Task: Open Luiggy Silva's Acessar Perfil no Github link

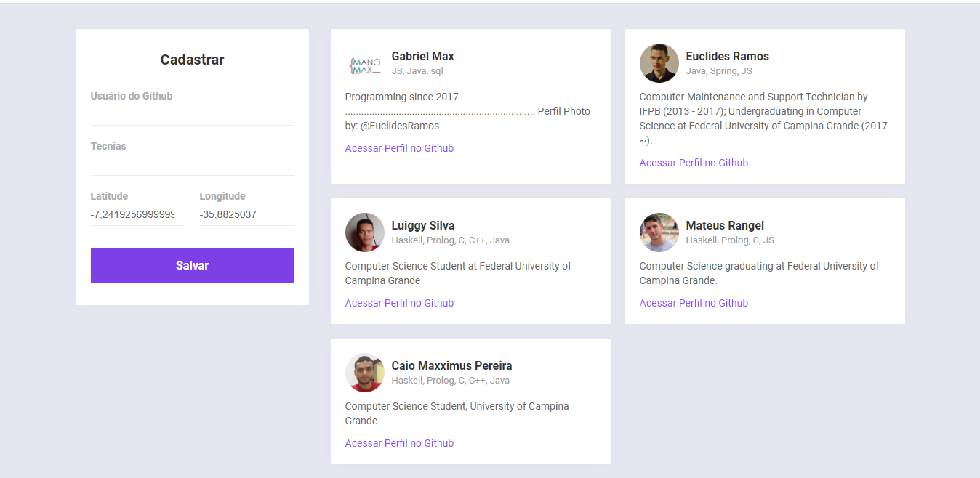Action: (x=399, y=303)
